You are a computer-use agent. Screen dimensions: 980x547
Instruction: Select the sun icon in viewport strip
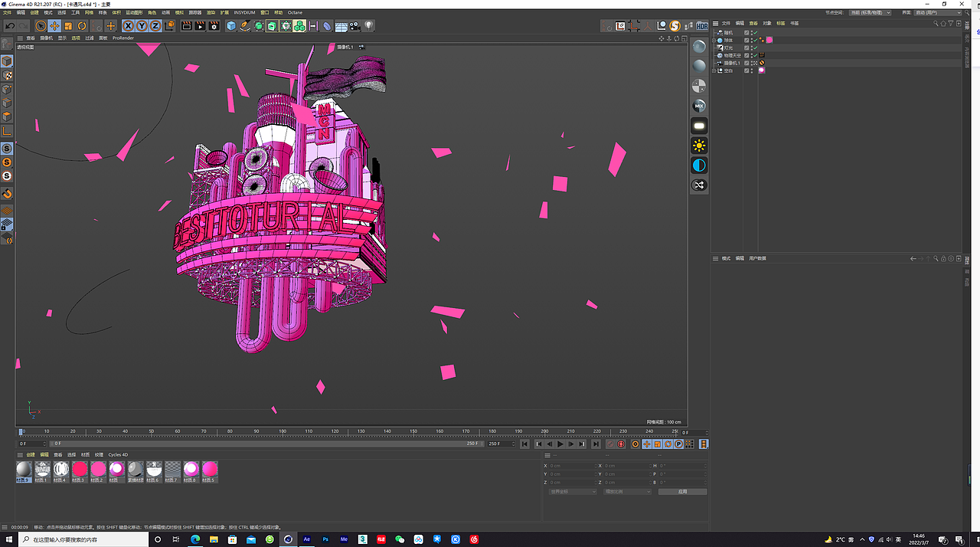point(699,145)
